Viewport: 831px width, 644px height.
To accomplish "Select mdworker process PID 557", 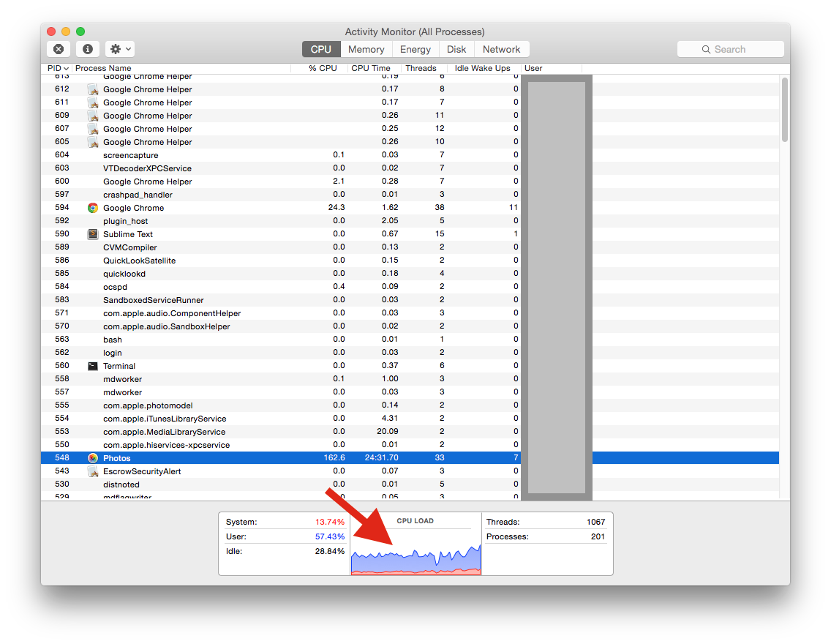I will (x=410, y=392).
